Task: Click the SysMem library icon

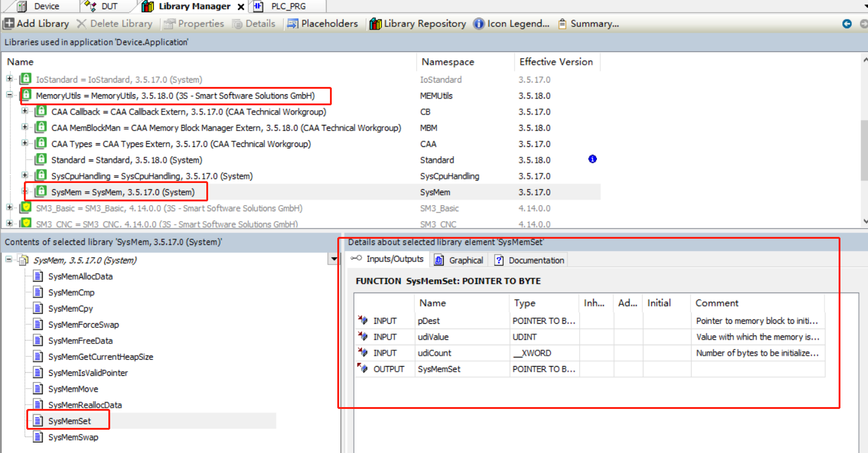Action: tap(41, 192)
